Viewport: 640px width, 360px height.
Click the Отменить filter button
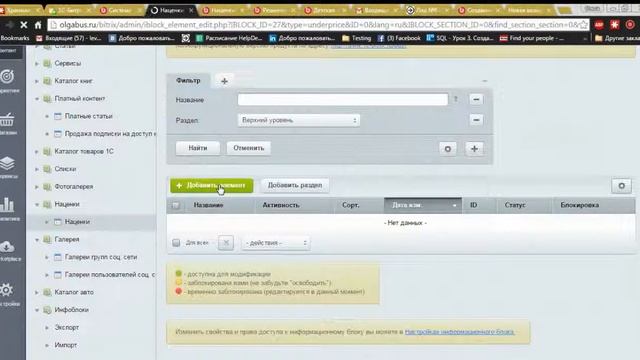point(249,148)
